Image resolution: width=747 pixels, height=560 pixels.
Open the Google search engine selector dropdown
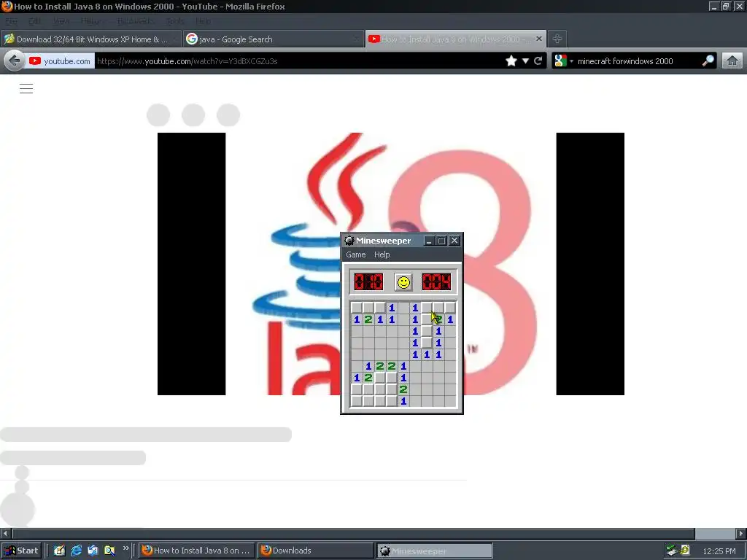point(564,61)
